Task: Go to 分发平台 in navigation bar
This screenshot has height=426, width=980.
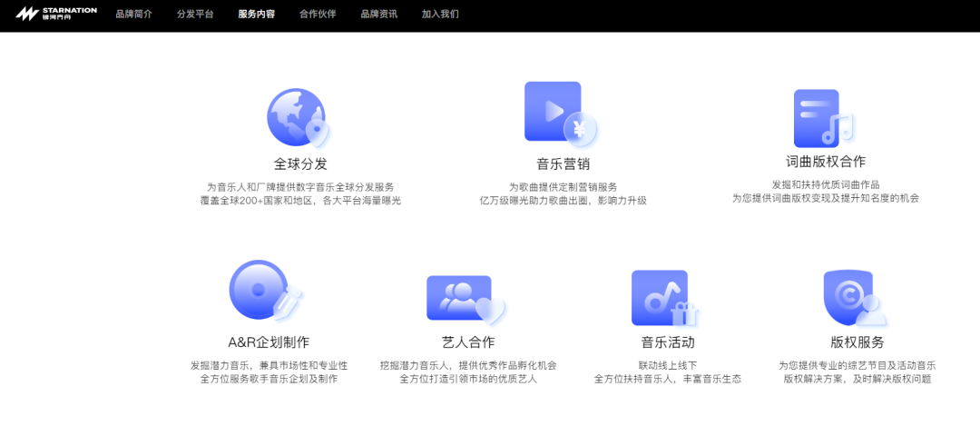Action: [195, 15]
